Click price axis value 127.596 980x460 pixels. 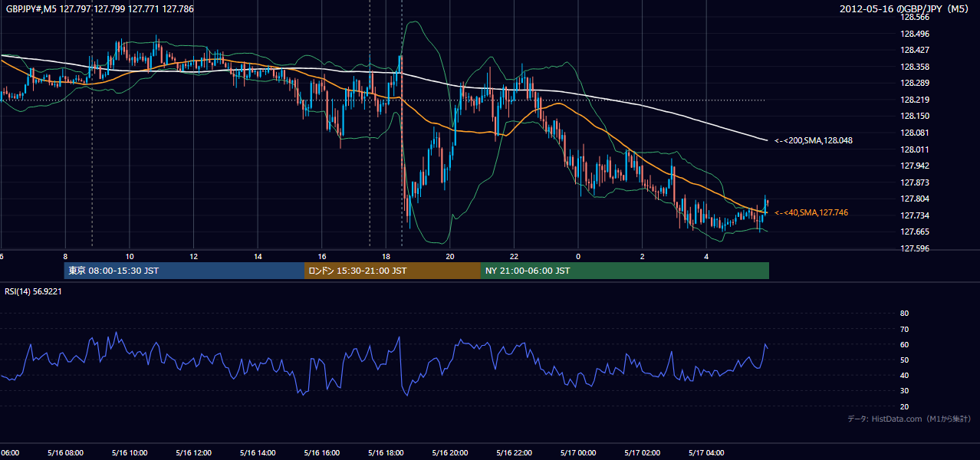point(913,248)
